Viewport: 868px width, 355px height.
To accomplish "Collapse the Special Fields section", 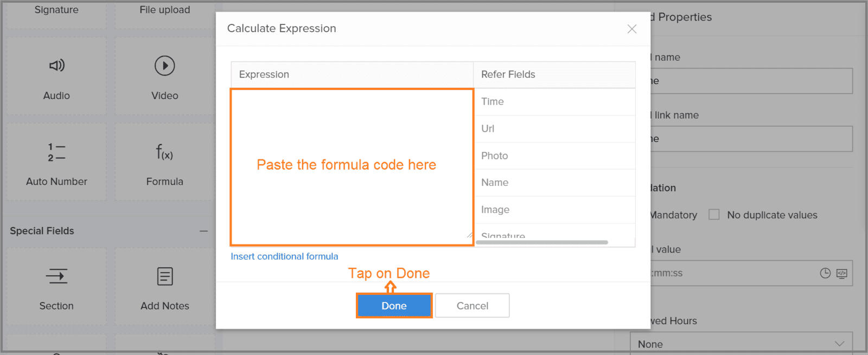I will coord(203,231).
